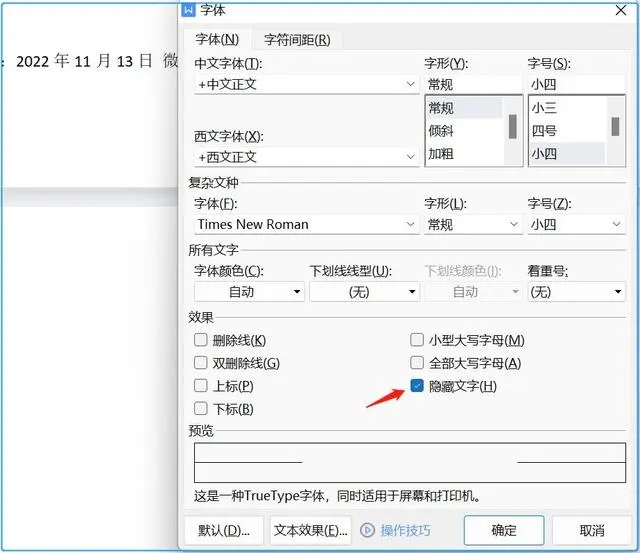
Task: Select 四号 in the 字号 list
Action: pos(567,131)
